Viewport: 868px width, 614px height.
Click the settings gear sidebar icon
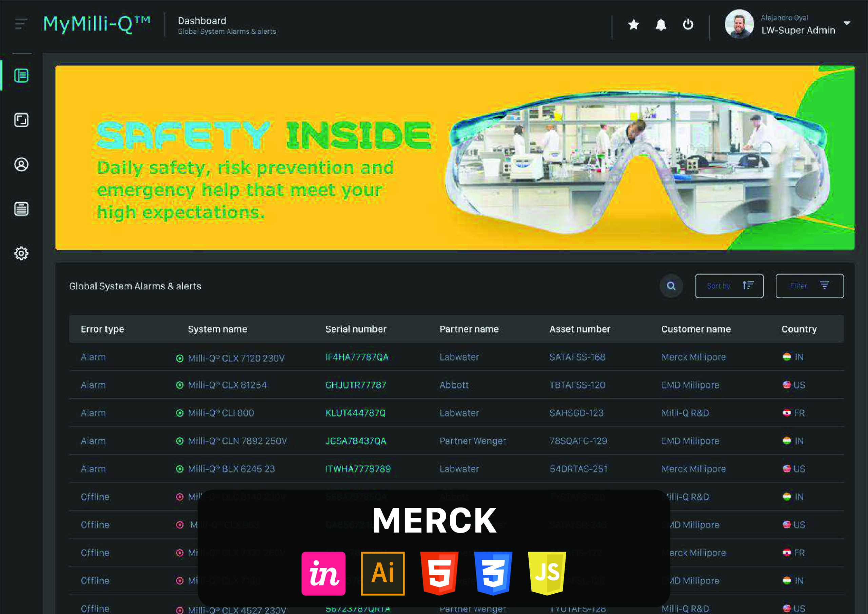(21, 253)
